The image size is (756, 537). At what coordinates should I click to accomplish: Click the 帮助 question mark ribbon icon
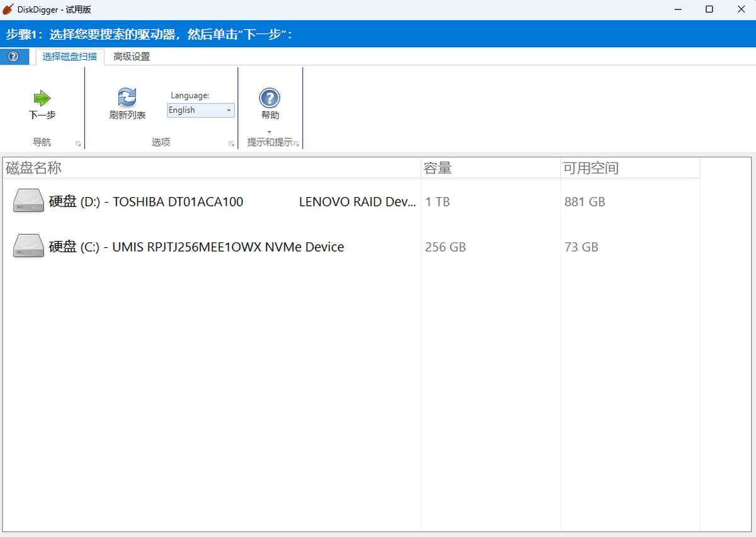[270, 98]
